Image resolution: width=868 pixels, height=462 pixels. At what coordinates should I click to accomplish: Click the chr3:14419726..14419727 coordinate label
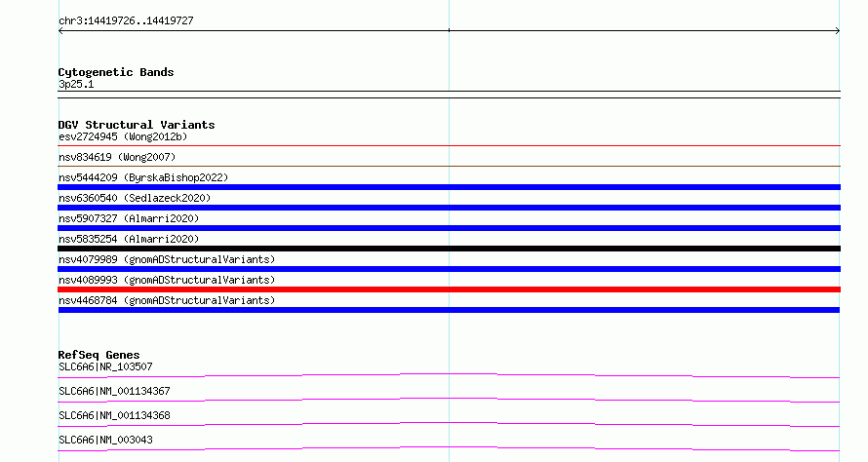pos(126,20)
